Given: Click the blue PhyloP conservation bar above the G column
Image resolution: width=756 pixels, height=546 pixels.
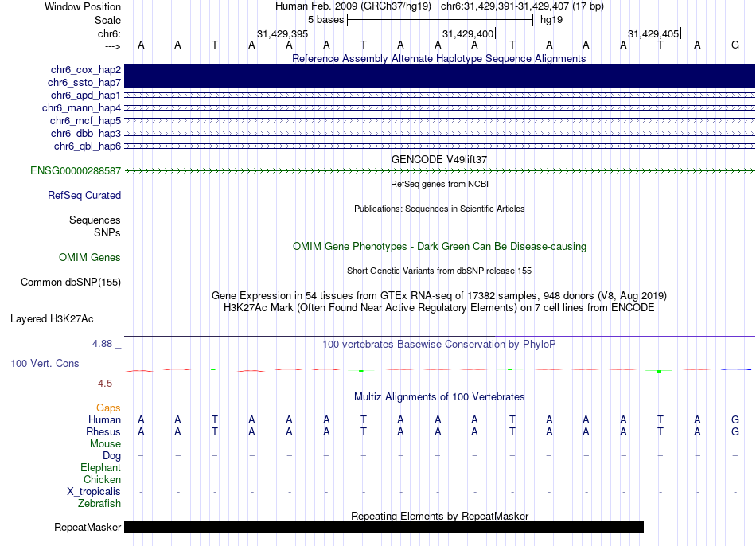Looking at the screenshot, I should pyautogui.click(x=736, y=369).
